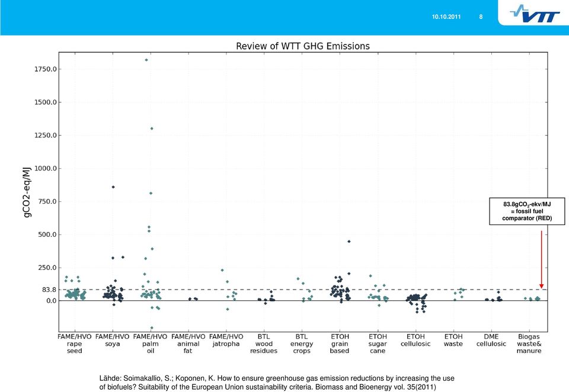Click the highest palm oil data point above 1750

(146, 60)
